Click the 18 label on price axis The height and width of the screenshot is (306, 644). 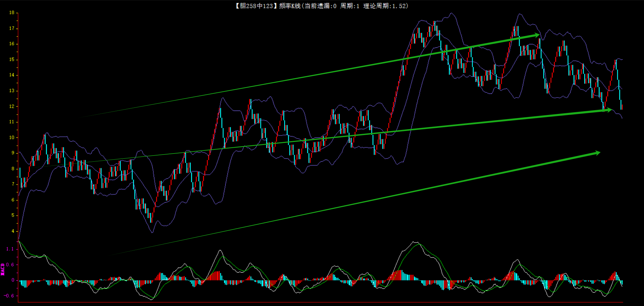[x=12, y=13]
